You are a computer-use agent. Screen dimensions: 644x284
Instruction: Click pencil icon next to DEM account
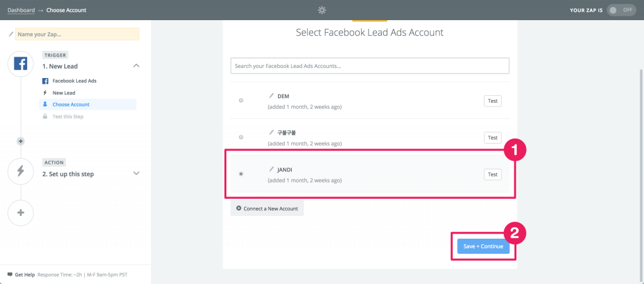coord(272,96)
